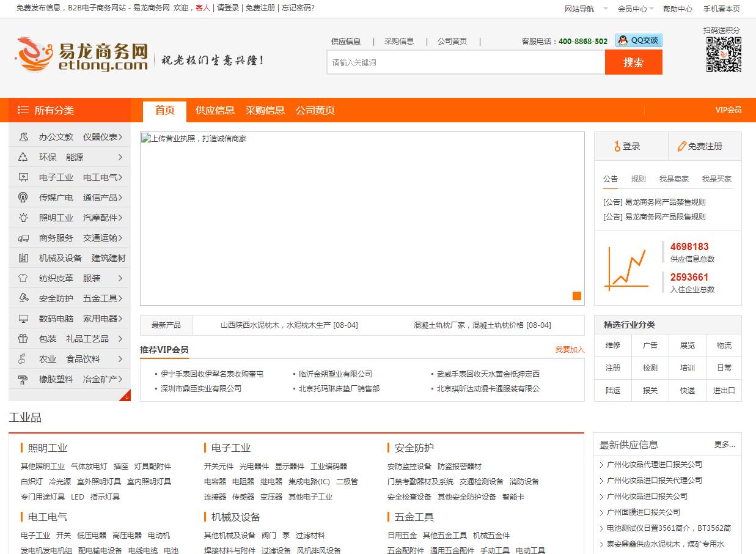Open 帮助中心 link

(678, 9)
